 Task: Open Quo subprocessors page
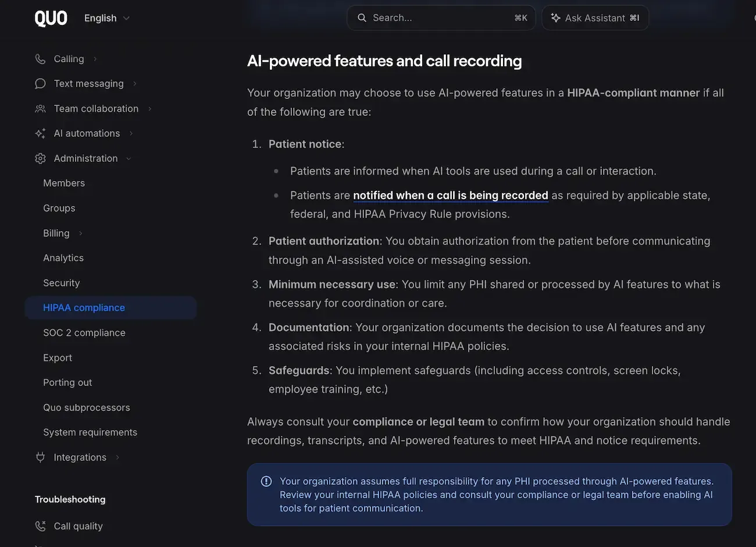tap(87, 407)
